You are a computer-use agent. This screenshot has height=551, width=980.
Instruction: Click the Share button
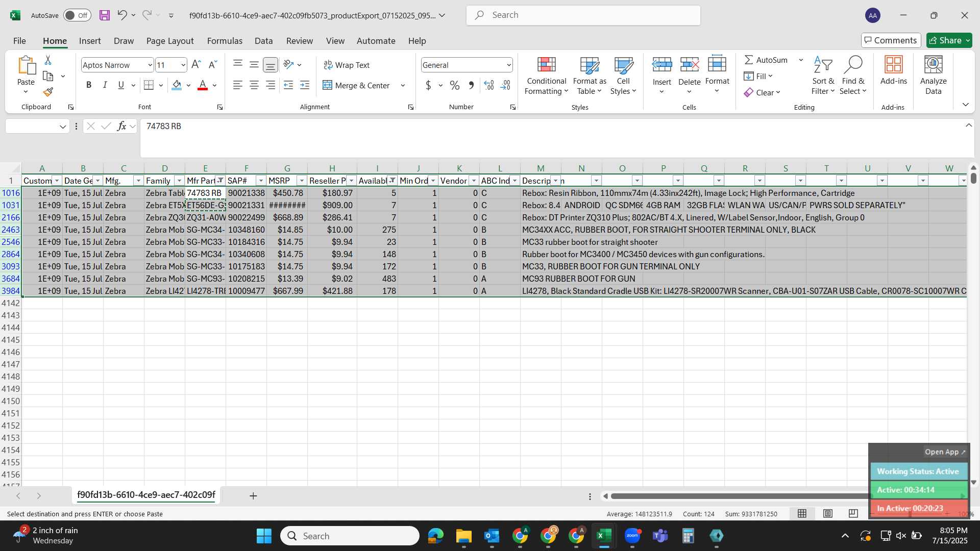(949, 40)
